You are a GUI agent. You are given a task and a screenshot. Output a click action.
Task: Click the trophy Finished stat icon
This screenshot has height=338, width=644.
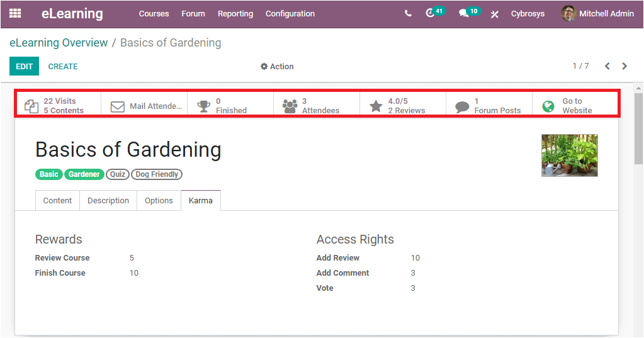click(203, 106)
